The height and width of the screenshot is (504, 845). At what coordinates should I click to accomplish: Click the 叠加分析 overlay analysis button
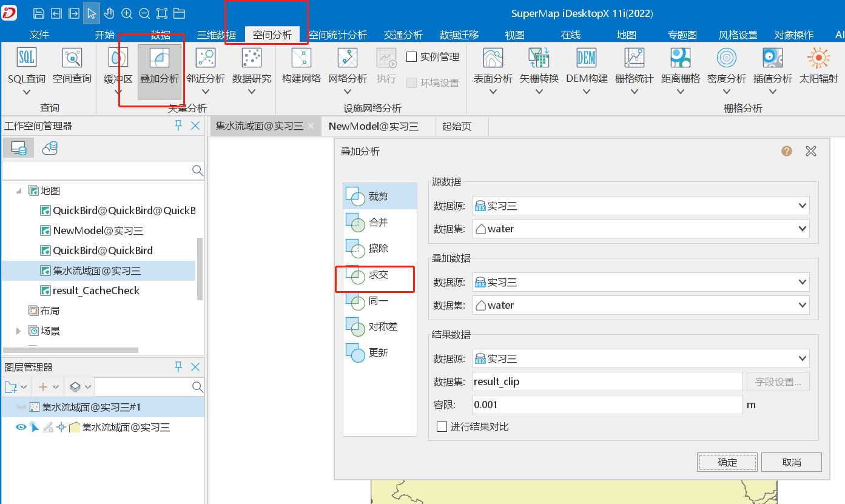pyautogui.click(x=160, y=72)
